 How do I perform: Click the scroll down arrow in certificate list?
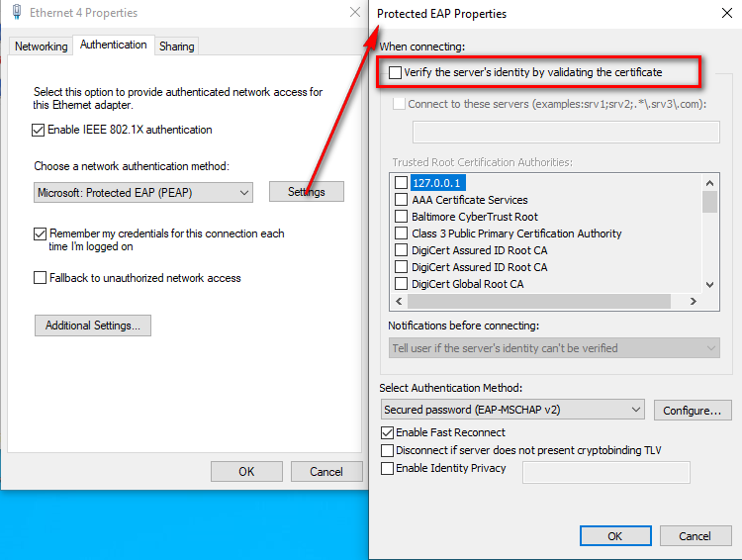(709, 285)
